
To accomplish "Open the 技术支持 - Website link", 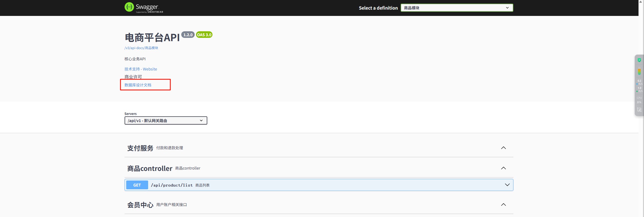I will pos(141,69).
